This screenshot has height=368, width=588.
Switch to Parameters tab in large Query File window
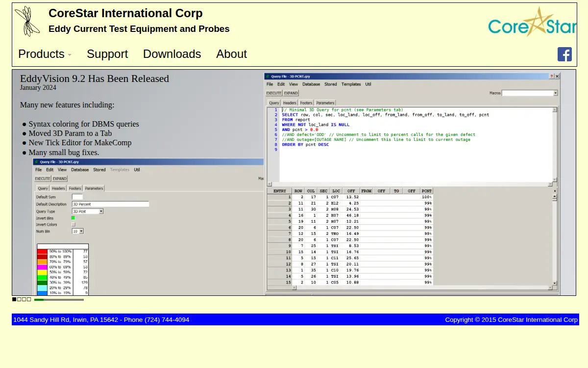tap(325, 103)
